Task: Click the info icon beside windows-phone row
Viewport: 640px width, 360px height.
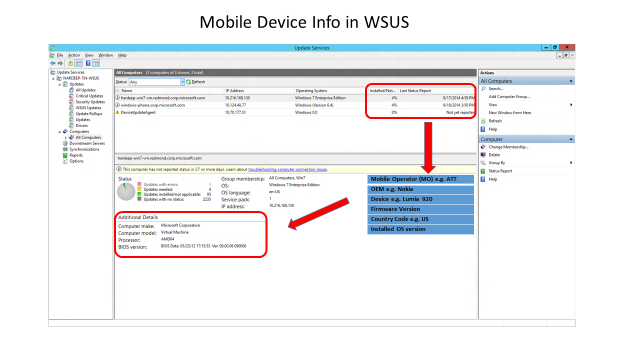Action: click(x=118, y=105)
